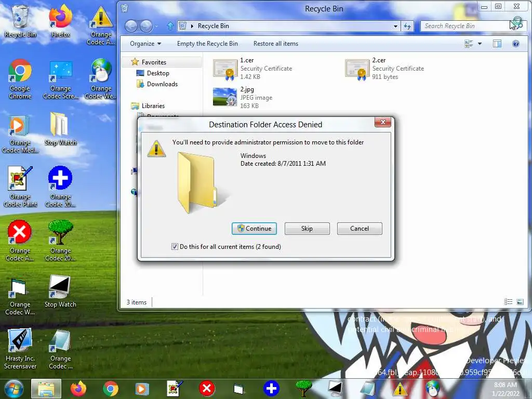Image resolution: width=532 pixels, height=399 pixels.
Task: Open Orange Codec tree icon desktop shortcut
Action: (x=60, y=240)
